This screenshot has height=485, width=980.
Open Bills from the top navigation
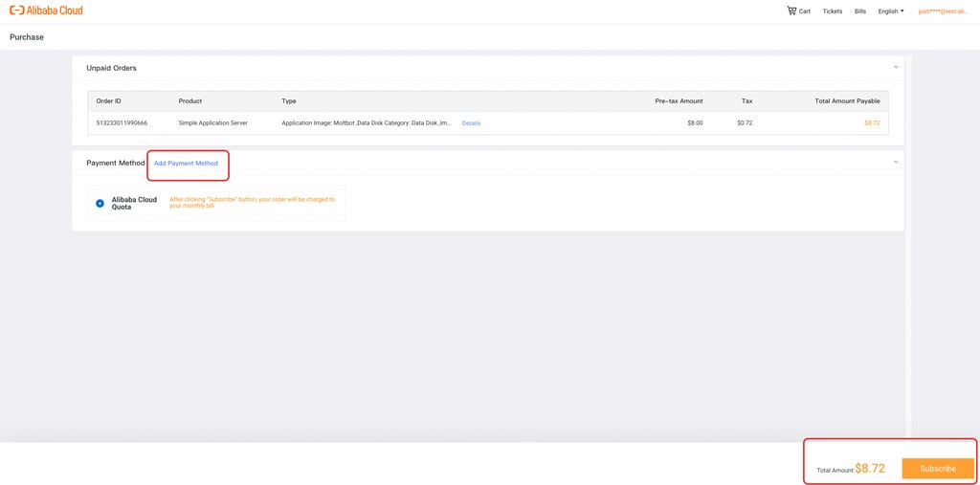[x=860, y=11]
